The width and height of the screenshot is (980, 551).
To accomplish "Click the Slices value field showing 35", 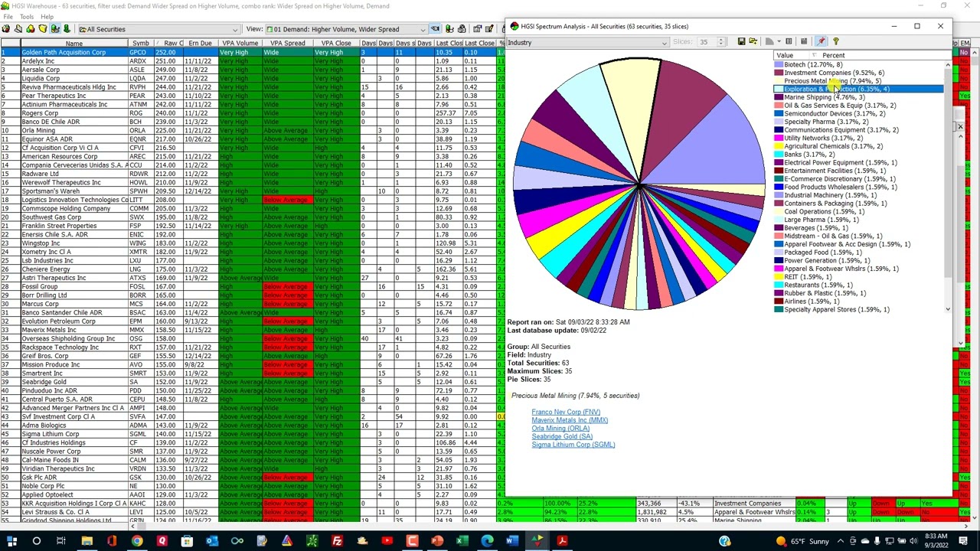I will tap(705, 42).
